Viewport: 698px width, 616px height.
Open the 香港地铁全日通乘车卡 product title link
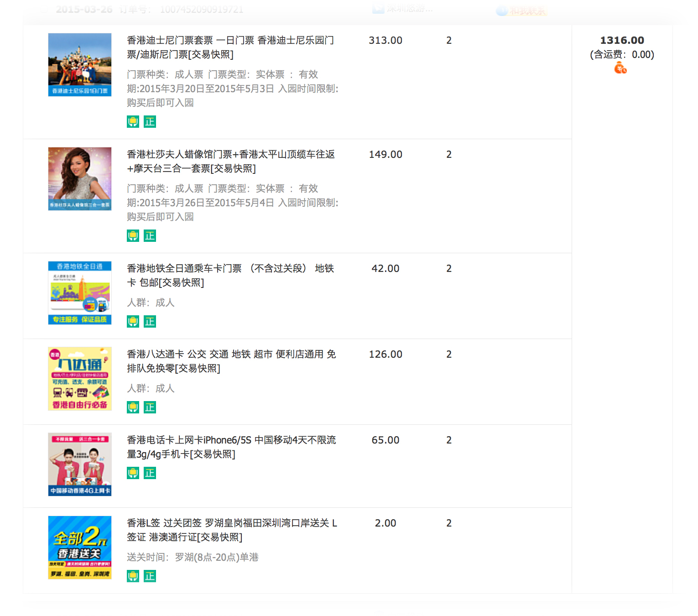pyautogui.click(x=230, y=276)
